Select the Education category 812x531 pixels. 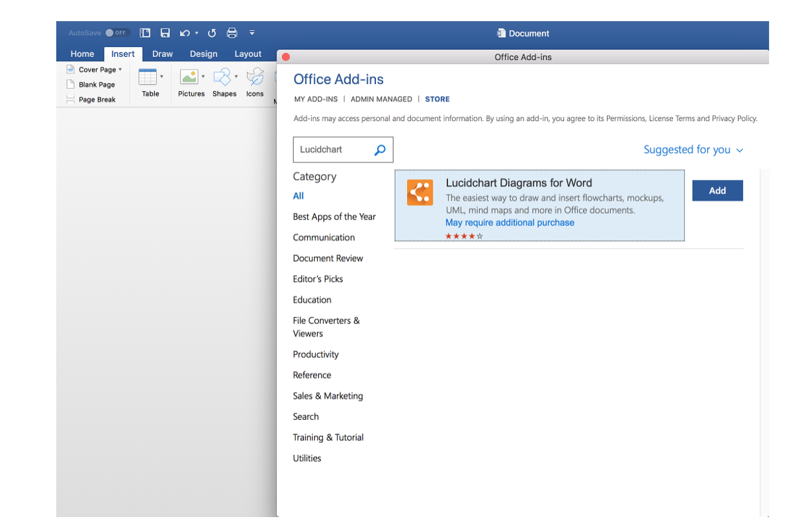coord(312,300)
